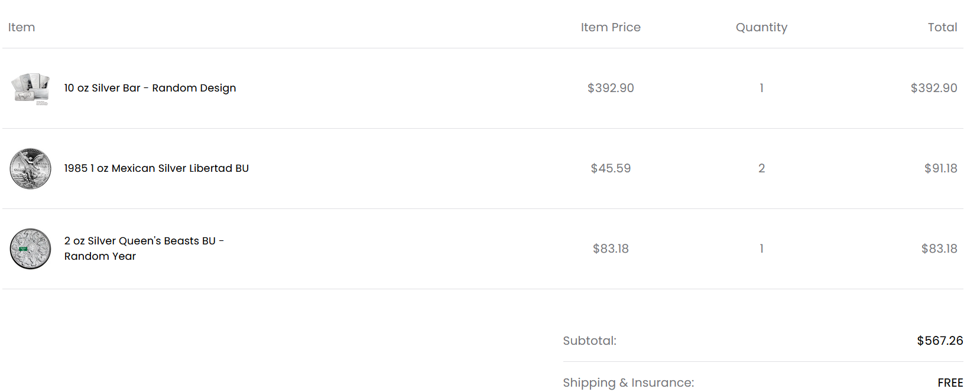Click the quantity 2 for Mexican Libertad
Image resolution: width=980 pixels, height=392 pixels.
click(761, 168)
